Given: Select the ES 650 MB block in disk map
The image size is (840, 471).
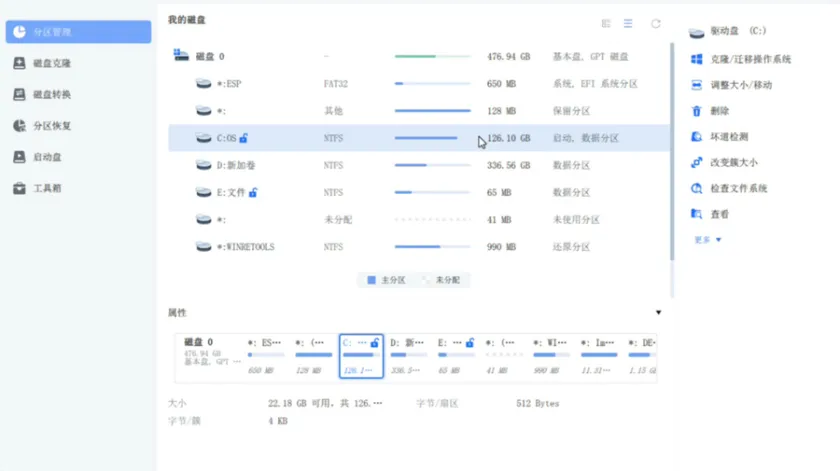Looking at the screenshot, I should (x=266, y=356).
